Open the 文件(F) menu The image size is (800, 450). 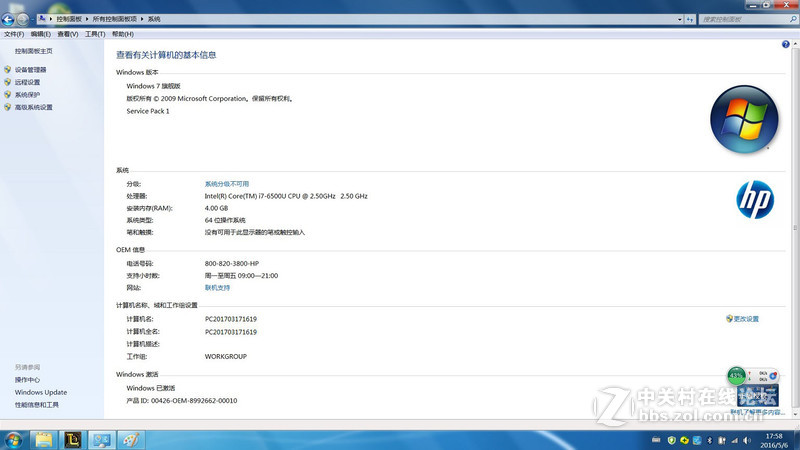(14, 34)
